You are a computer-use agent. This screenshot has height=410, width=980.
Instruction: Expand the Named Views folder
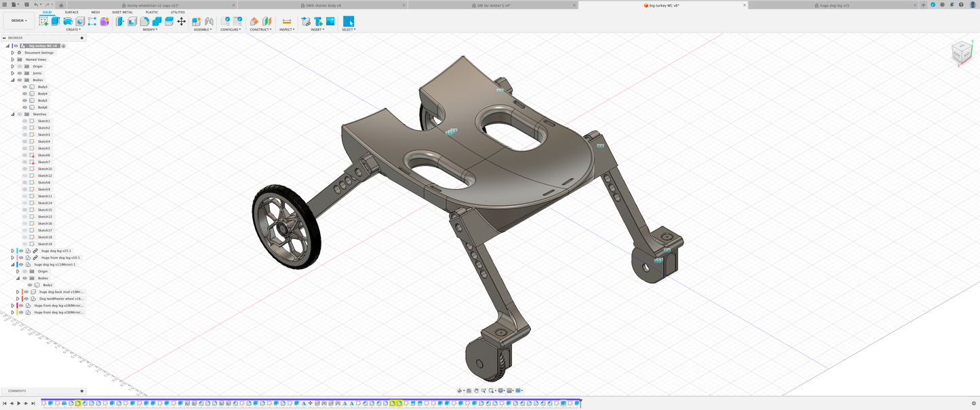click(12, 60)
